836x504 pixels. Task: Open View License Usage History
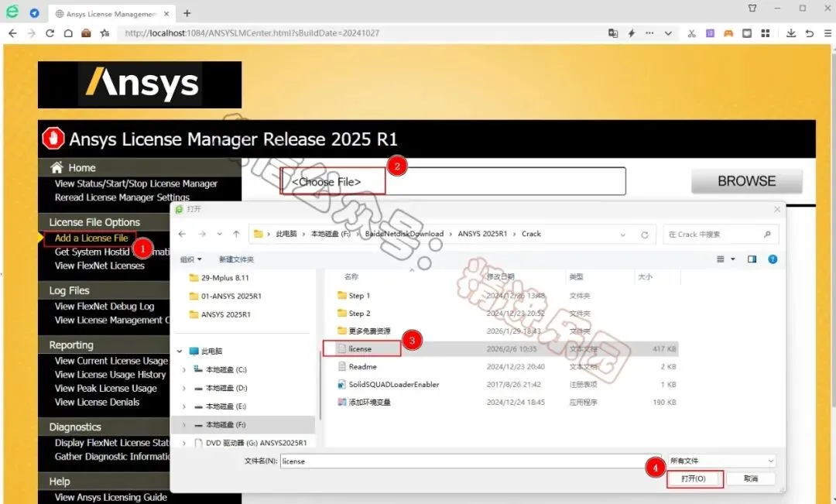[x=110, y=375]
